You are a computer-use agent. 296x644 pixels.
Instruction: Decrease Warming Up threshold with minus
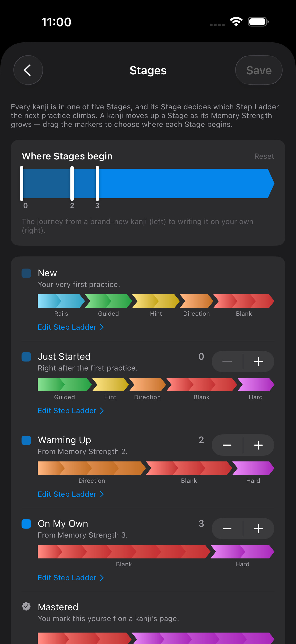point(227,445)
